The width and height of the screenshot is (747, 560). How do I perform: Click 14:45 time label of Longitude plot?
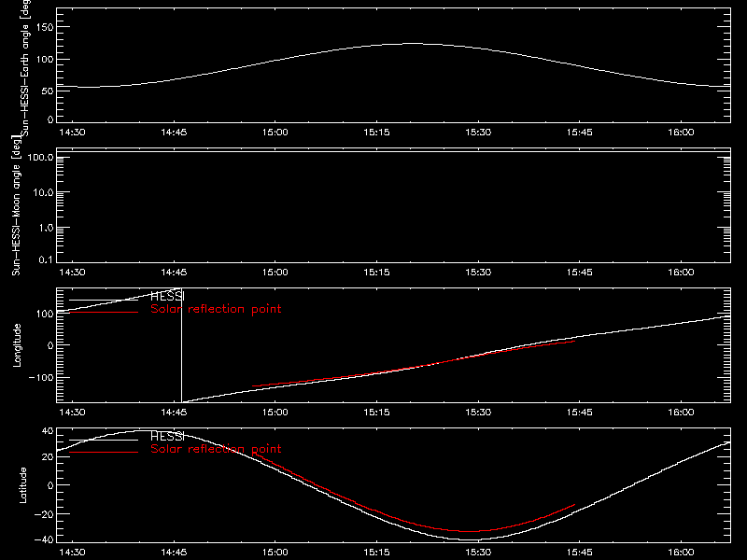tap(174, 413)
